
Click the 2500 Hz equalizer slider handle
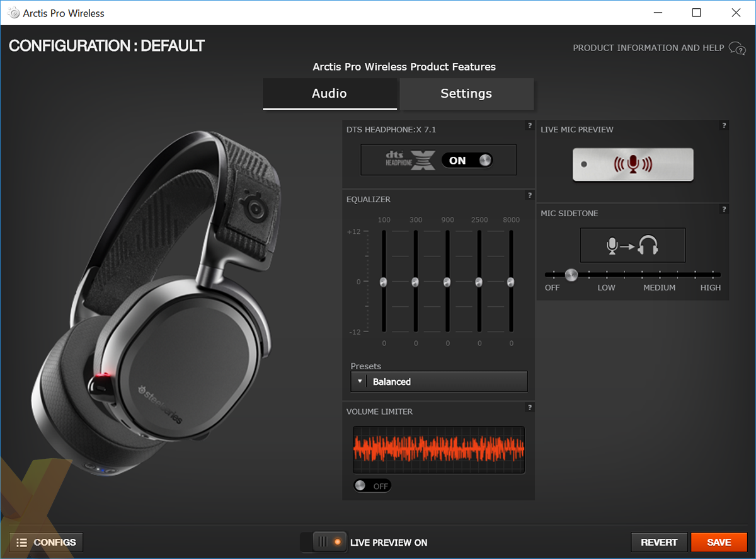(479, 282)
